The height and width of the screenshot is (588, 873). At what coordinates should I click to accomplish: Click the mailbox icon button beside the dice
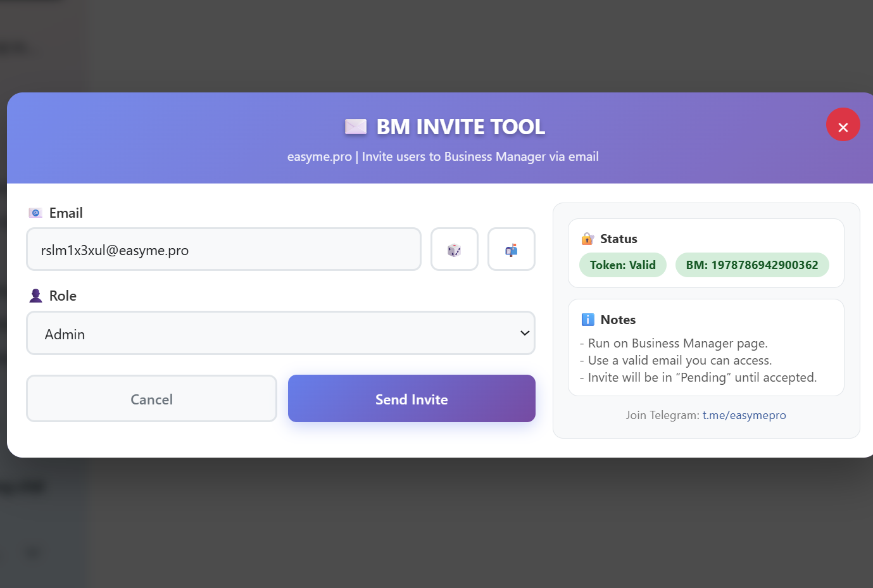(x=511, y=249)
